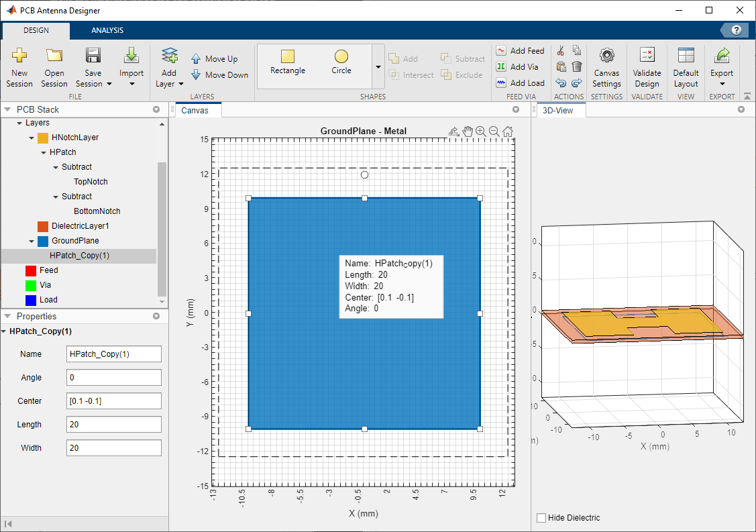Edit the Angle field
Screen dimensions: 756x532
[x=114, y=377]
